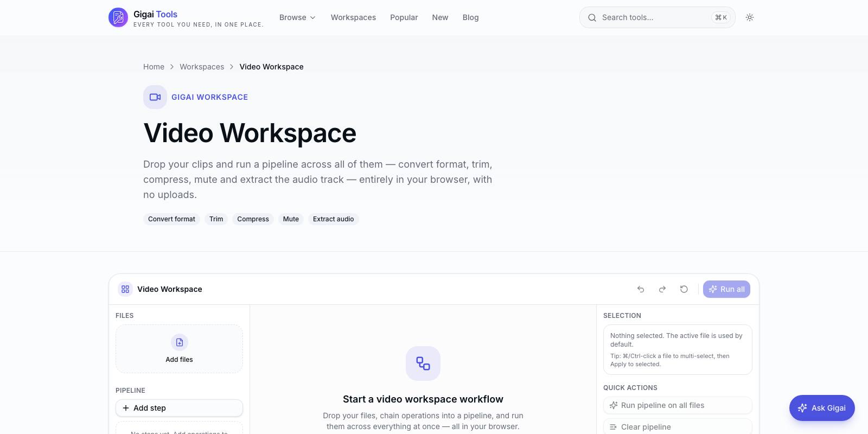The width and height of the screenshot is (868, 434).
Task: Click the PIPELINE section heading
Action: coord(130,391)
